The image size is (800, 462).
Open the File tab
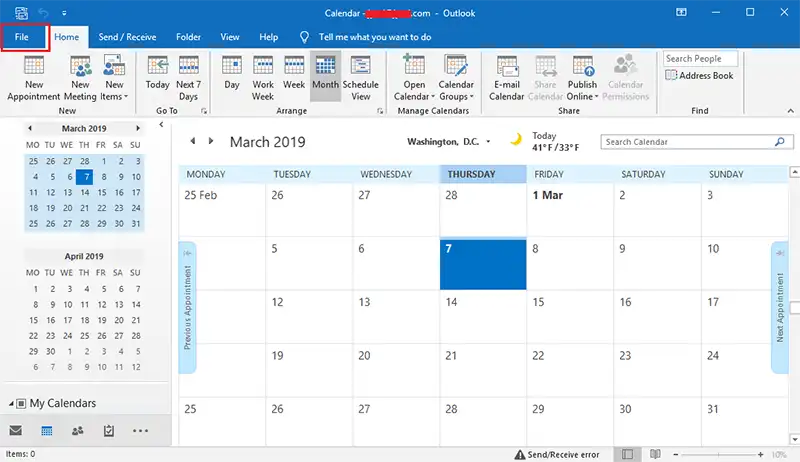pos(21,37)
